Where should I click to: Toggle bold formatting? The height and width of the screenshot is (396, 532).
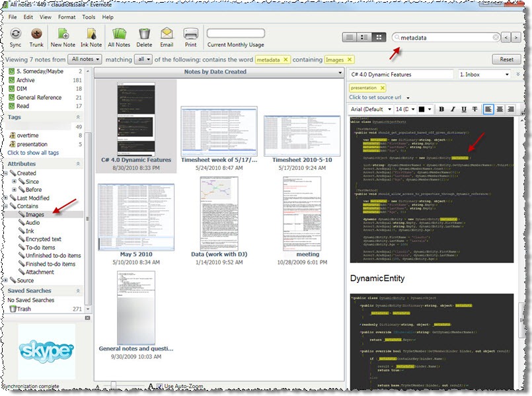pyautogui.click(x=441, y=109)
